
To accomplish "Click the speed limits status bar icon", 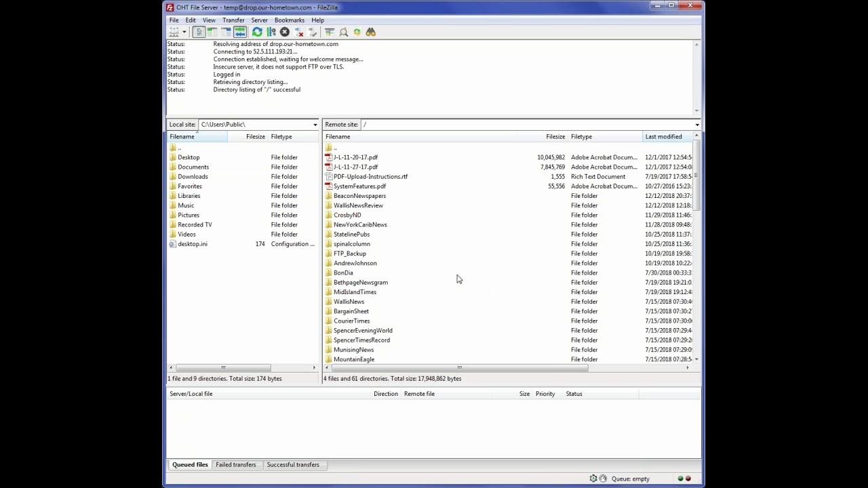I will click(x=603, y=479).
